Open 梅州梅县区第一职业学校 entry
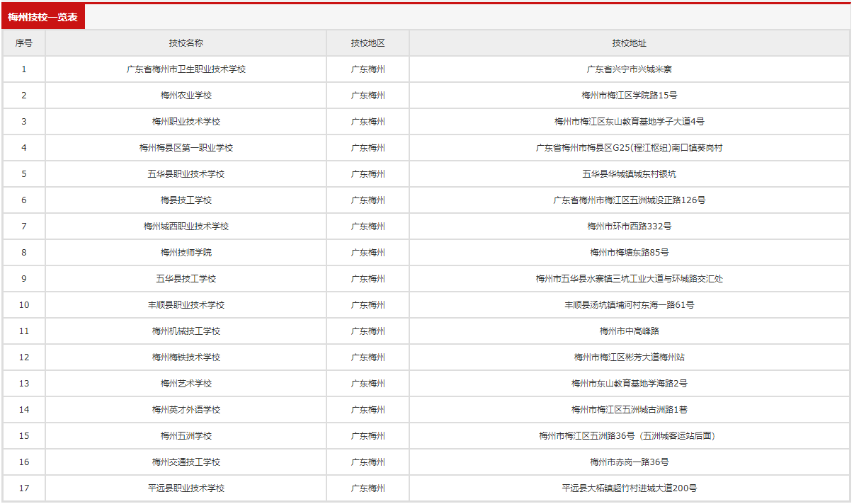The width and height of the screenshot is (854, 504). (x=186, y=148)
